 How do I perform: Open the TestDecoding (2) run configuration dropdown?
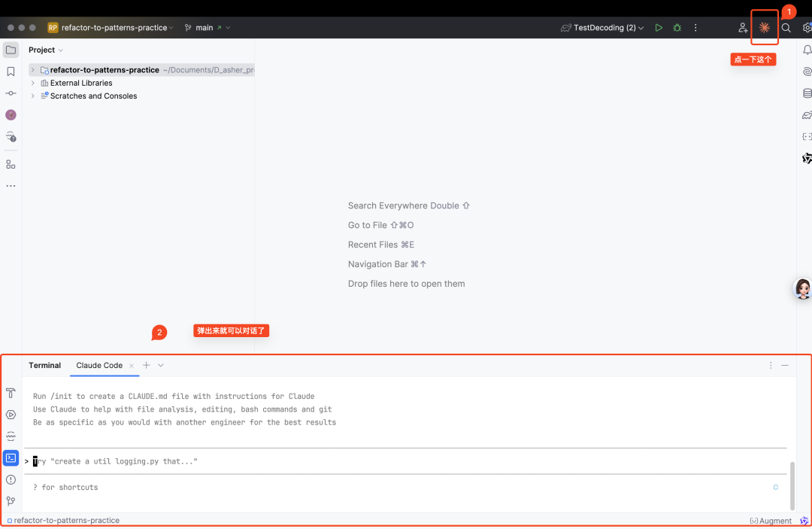pyautogui.click(x=602, y=28)
